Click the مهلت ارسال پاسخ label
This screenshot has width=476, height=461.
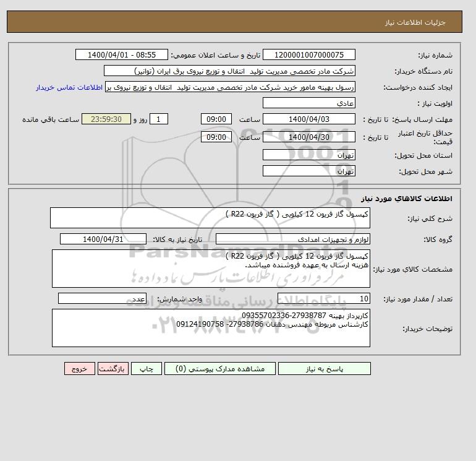point(422,119)
